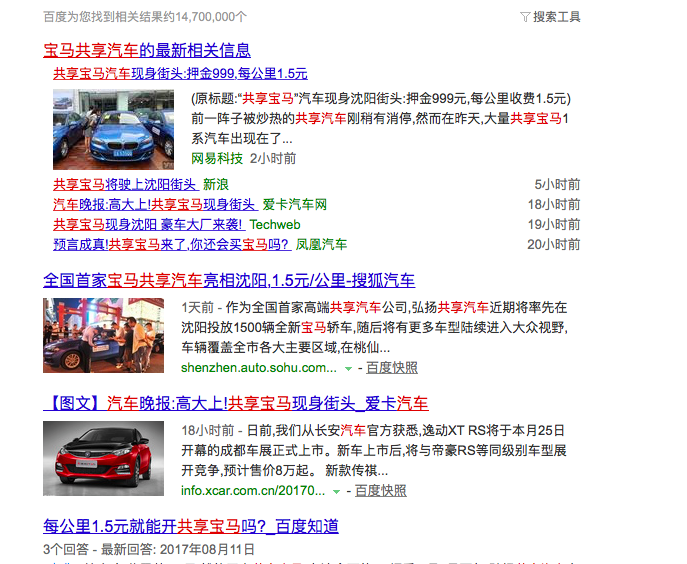687x564 pixels.
Task: Open the crowd around blue car thumbnail
Action: pos(103,336)
